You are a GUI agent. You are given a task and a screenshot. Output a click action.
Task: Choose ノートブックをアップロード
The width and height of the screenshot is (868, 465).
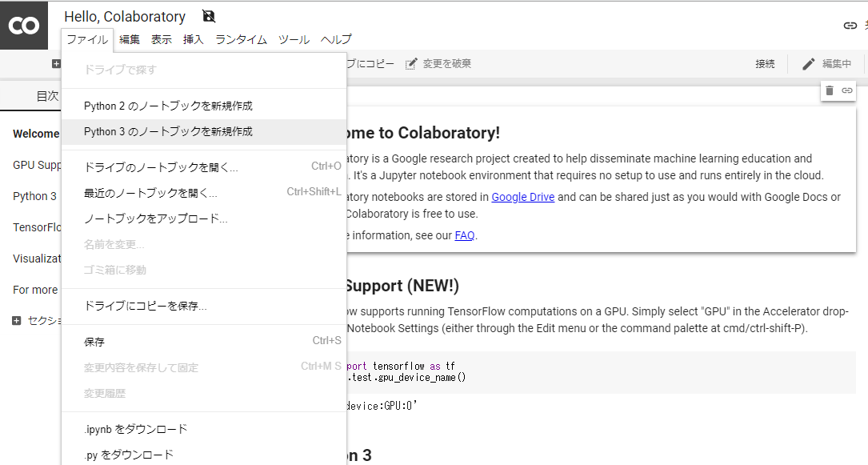(x=204, y=218)
